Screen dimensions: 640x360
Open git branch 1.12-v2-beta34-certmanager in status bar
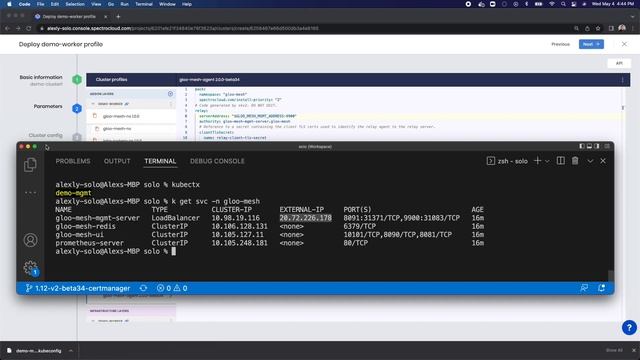point(78,288)
